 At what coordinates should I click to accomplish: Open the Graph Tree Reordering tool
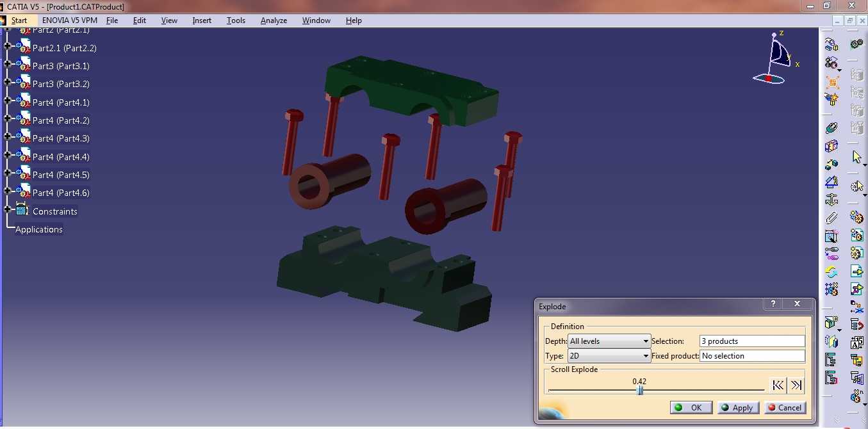click(857, 325)
